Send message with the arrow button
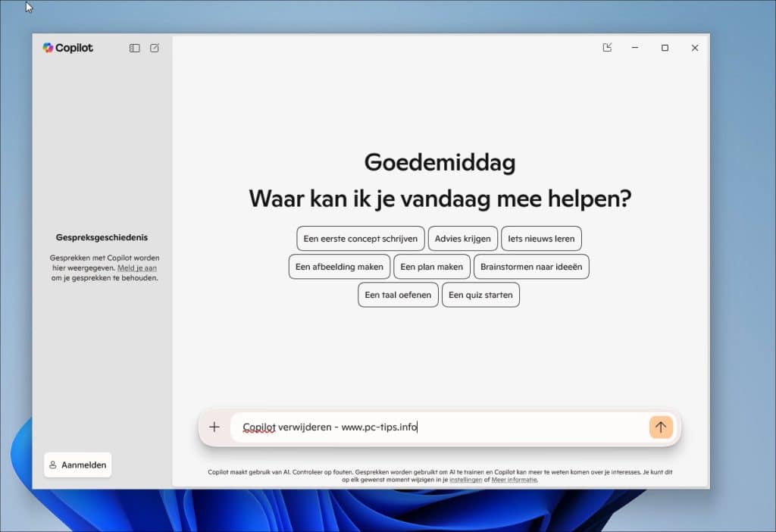Viewport: 776px width, 532px height. (x=661, y=427)
